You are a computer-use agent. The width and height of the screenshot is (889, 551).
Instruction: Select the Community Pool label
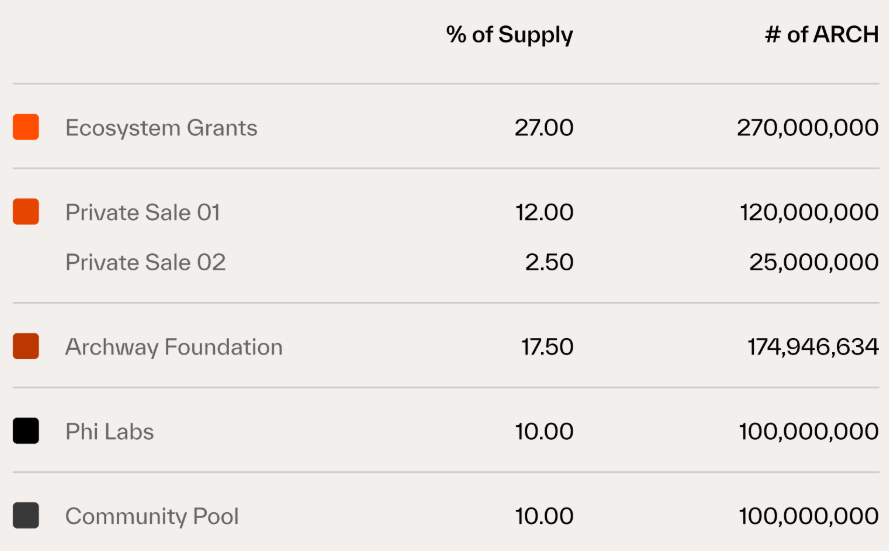point(152,516)
